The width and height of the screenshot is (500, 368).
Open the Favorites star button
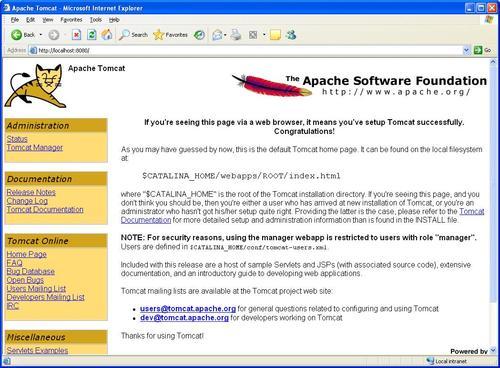pos(170,35)
